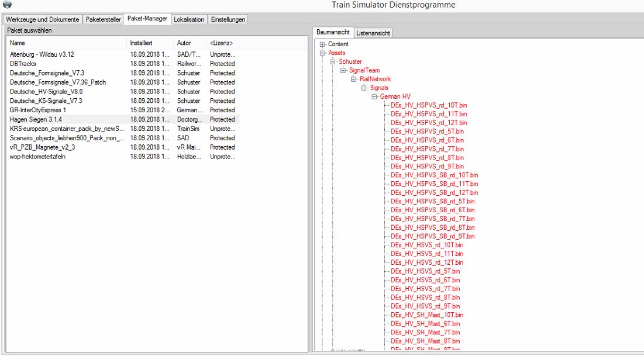The width and height of the screenshot is (644, 356).
Task: Click author cell TrainSim in KRS row
Action: tap(188, 129)
